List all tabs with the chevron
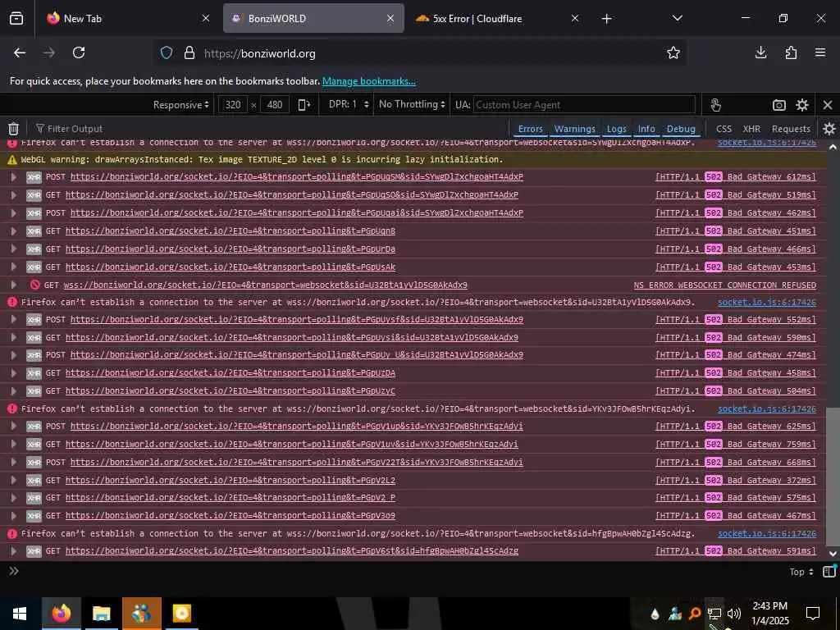The height and width of the screenshot is (630, 840). pos(677,18)
